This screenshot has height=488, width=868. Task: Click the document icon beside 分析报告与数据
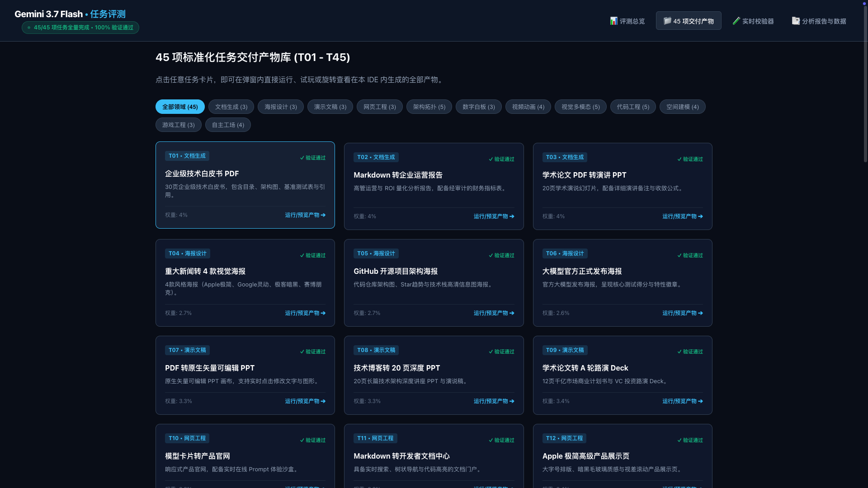click(796, 21)
